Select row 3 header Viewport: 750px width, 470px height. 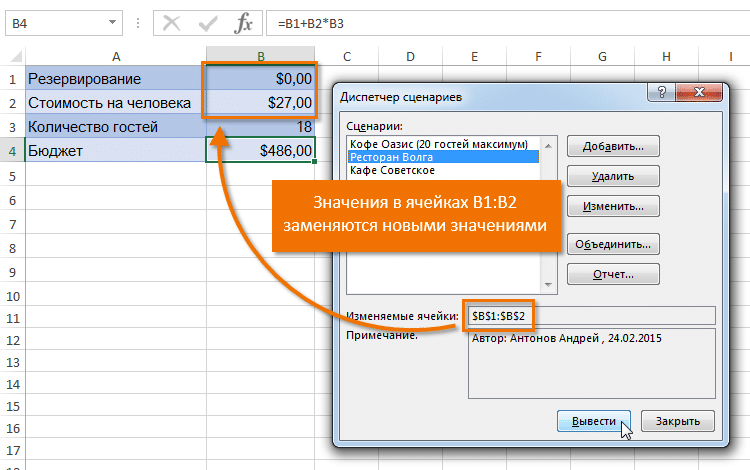pyautogui.click(x=12, y=127)
